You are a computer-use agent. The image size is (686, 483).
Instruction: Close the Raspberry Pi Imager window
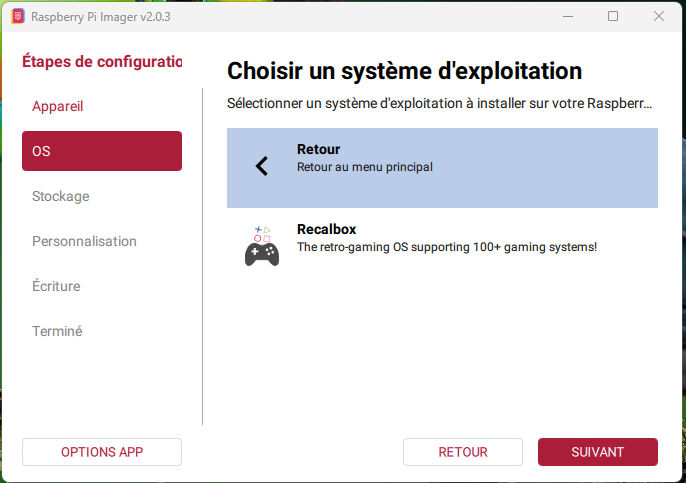659,16
